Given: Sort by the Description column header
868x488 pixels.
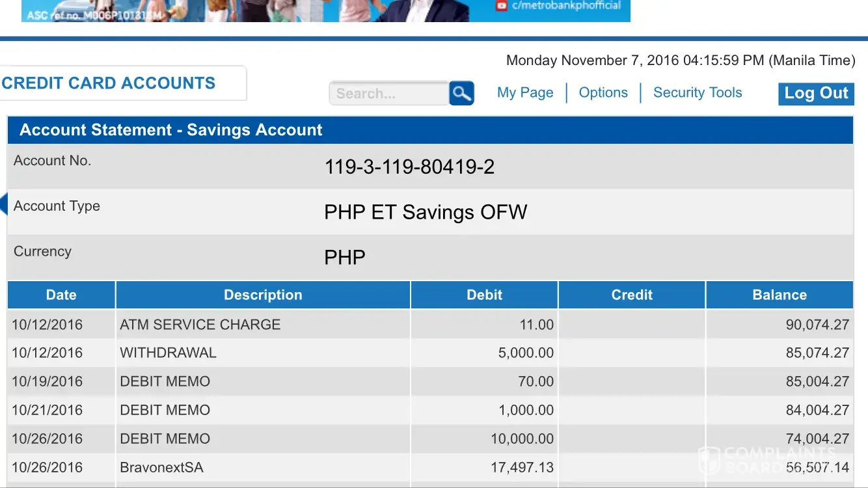Looking at the screenshot, I should [x=263, y=295].
